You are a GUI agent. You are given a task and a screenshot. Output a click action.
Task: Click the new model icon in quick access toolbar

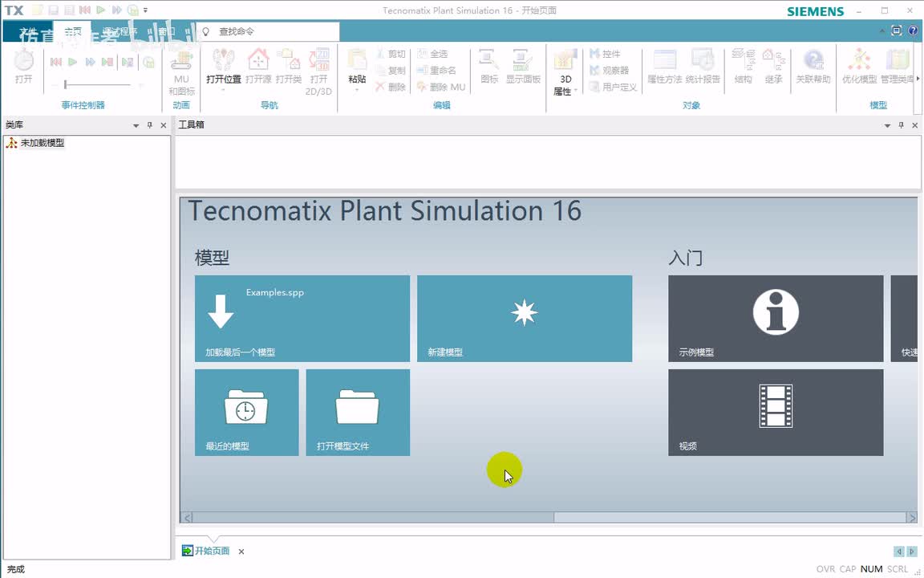click(37, 10)
